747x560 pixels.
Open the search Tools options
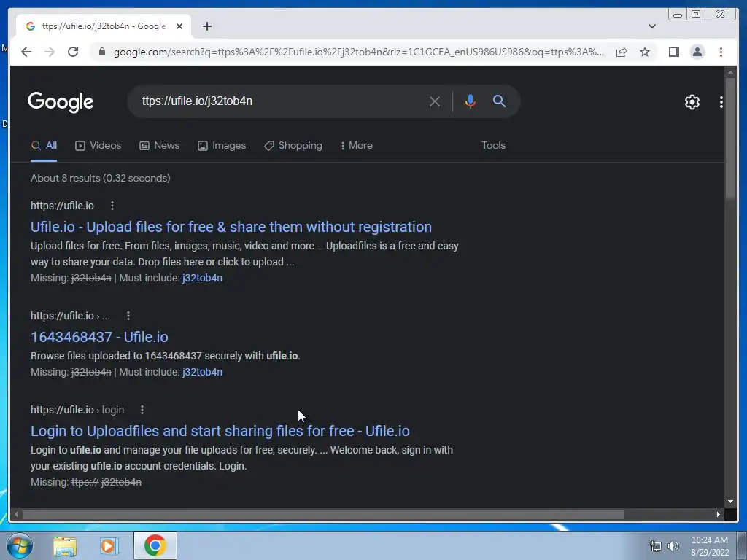pyautogui.click(x=493, y=146)
